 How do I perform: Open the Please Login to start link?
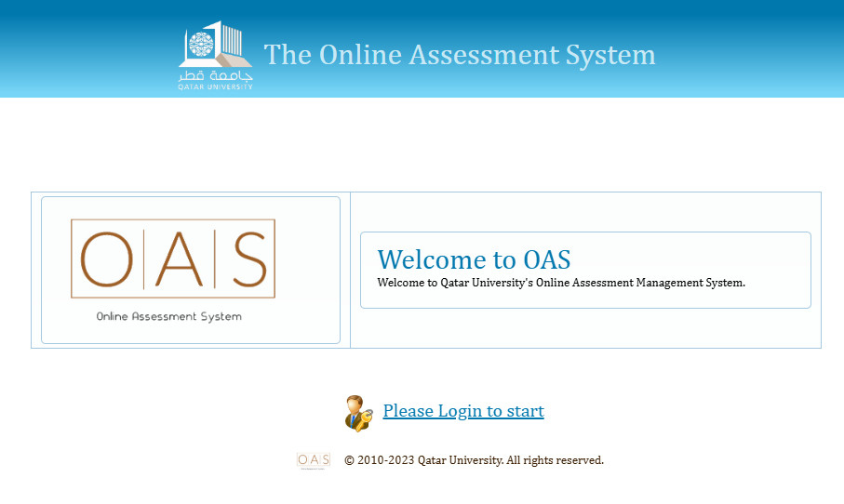click(x=463, y=411)
